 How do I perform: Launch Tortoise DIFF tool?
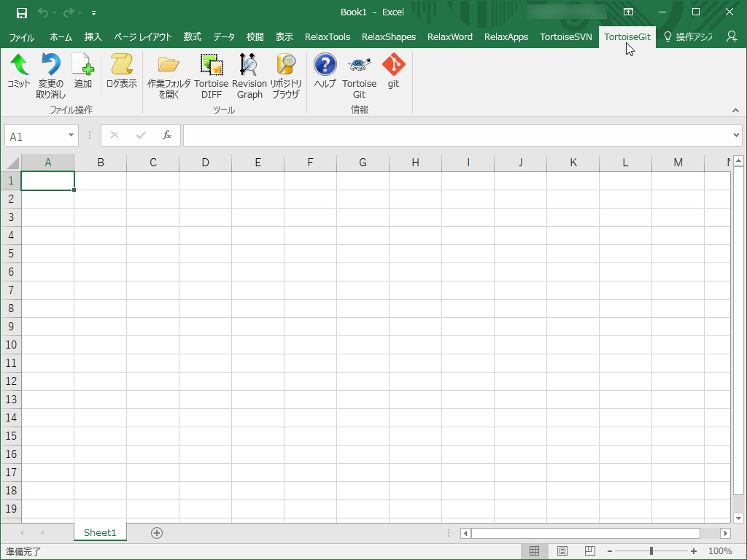211,73
